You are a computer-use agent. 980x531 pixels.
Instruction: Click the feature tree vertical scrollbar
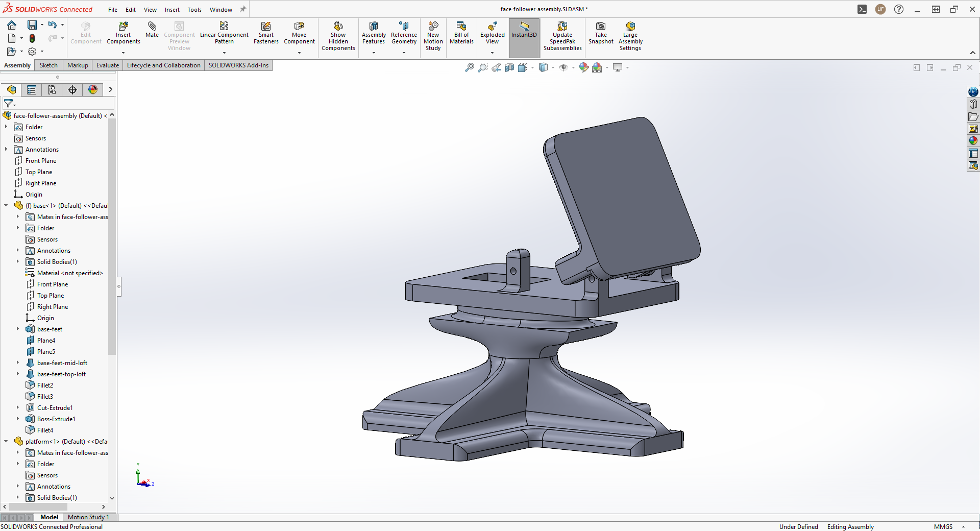[112, 236]
